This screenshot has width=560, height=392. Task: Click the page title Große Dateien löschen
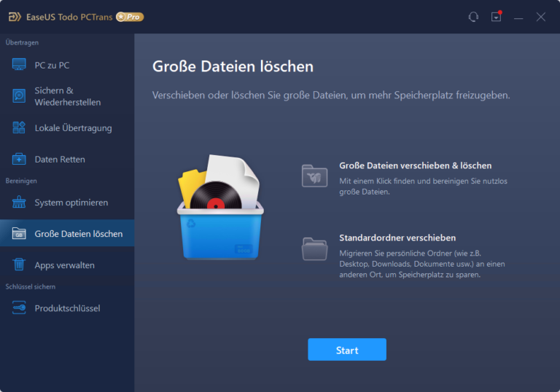pos(233,67)
